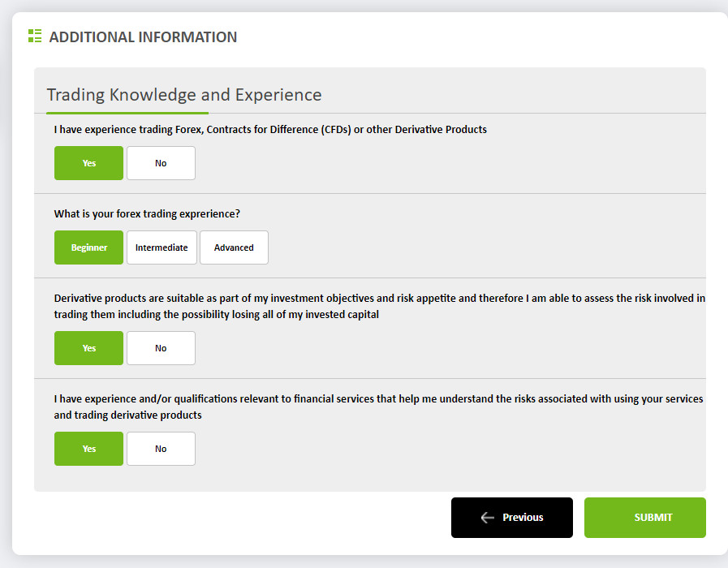The image size is (728, 568).
Task: Click the green underline below the section title
Action: [127, 113]
